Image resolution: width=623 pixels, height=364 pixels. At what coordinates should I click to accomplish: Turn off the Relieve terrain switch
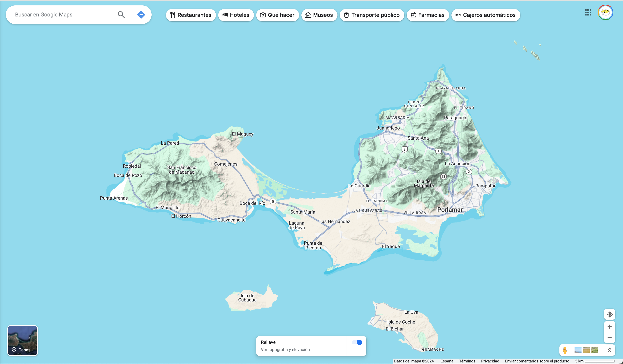pyautogui.click(x=357, y=342)
